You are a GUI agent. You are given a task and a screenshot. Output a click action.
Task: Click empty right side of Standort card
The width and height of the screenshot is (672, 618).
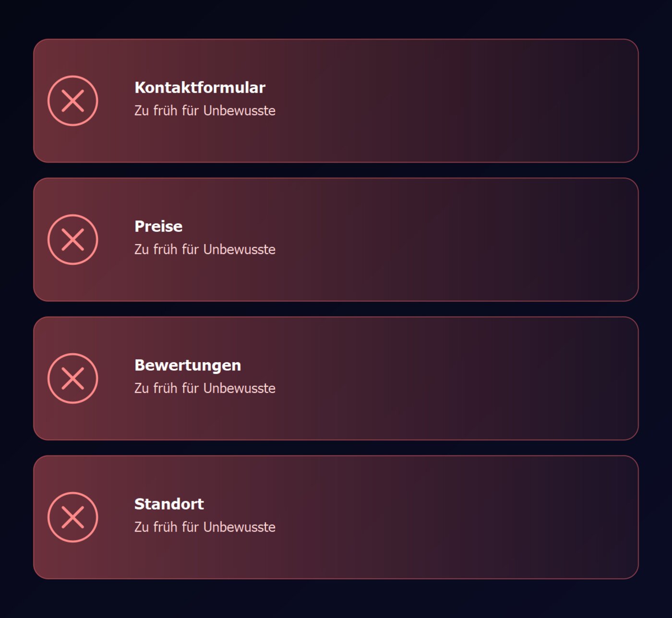(x=456, y=517)
